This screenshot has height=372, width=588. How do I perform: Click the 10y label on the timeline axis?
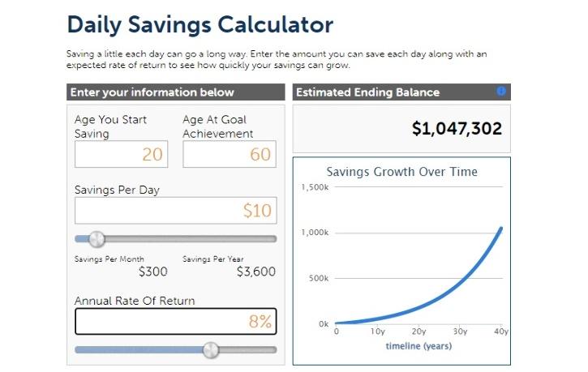pyautogui.click(x=377, y=331)
